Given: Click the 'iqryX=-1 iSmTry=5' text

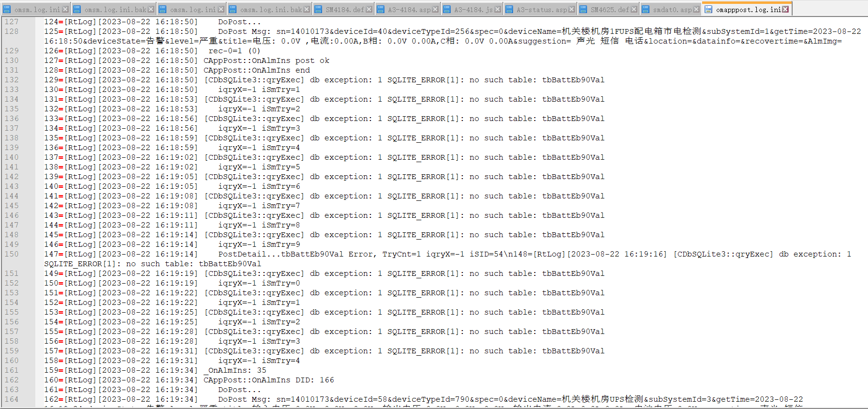Looking at the screenshot, I should pyautogui.click(x=259, y=167).
